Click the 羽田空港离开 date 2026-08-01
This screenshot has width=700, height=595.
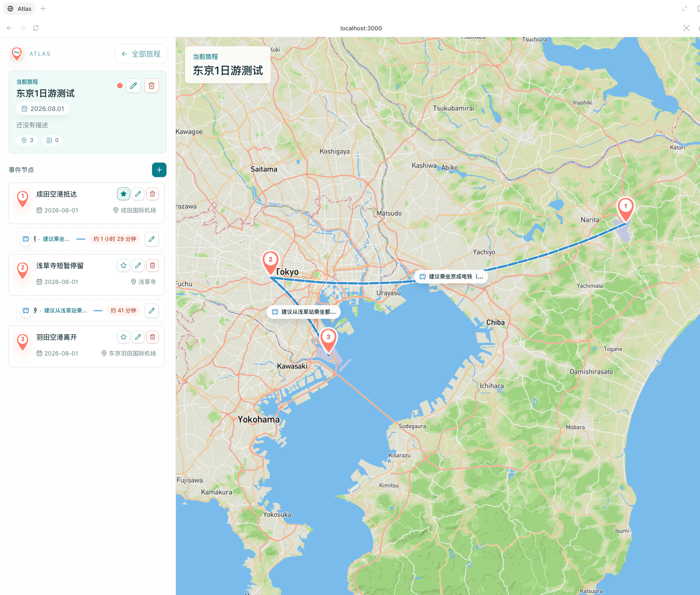point(61,354)
